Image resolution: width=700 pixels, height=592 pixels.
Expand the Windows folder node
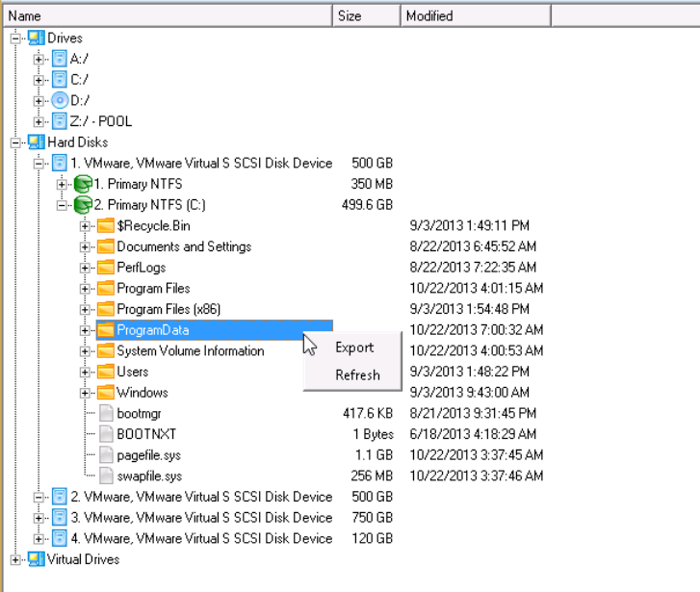tap(85, 393)
